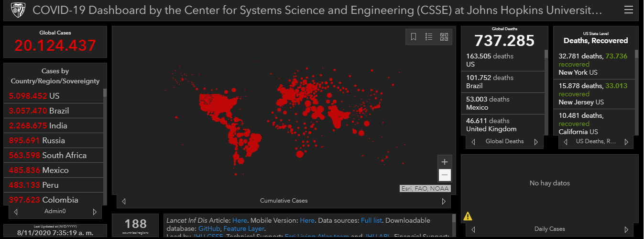Previous chart arrow beside Daily Cases
Screen dimensions: 644x239
click(x=473, y=229)
